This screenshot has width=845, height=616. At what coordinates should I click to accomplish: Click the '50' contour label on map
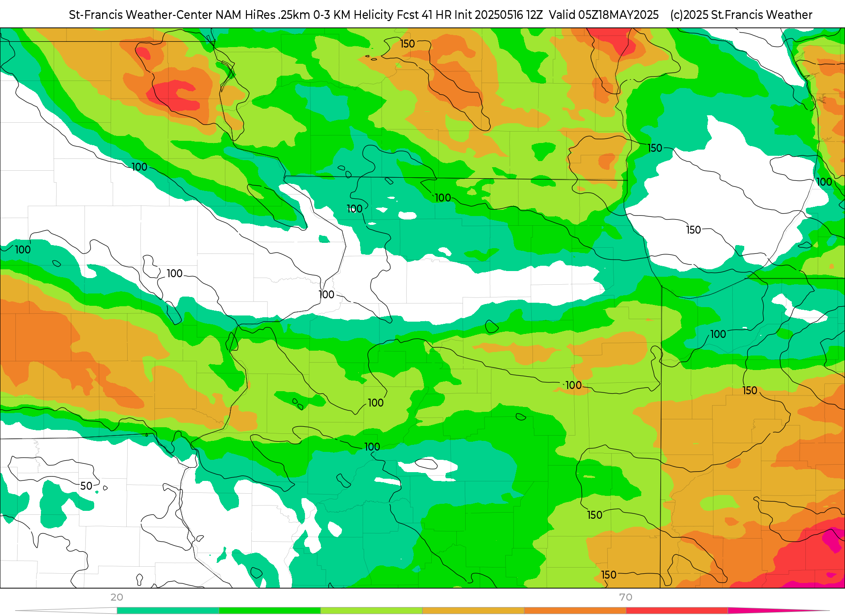tap(86, 486)
